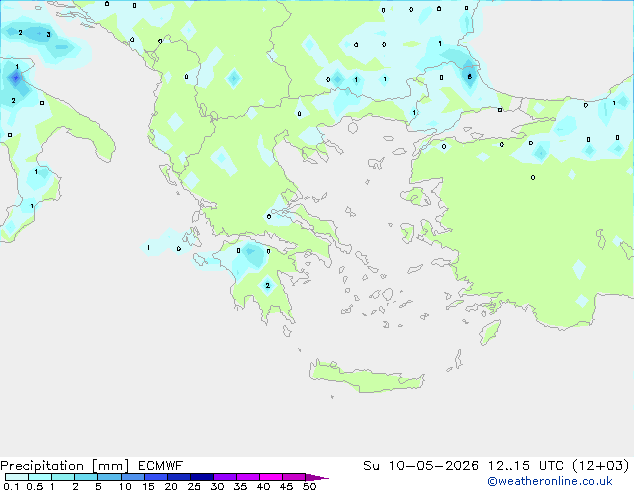Pick the 25–30 mm navy legend swatch
The width and height of the screenshot is (634, 490).
coord(202,477)
